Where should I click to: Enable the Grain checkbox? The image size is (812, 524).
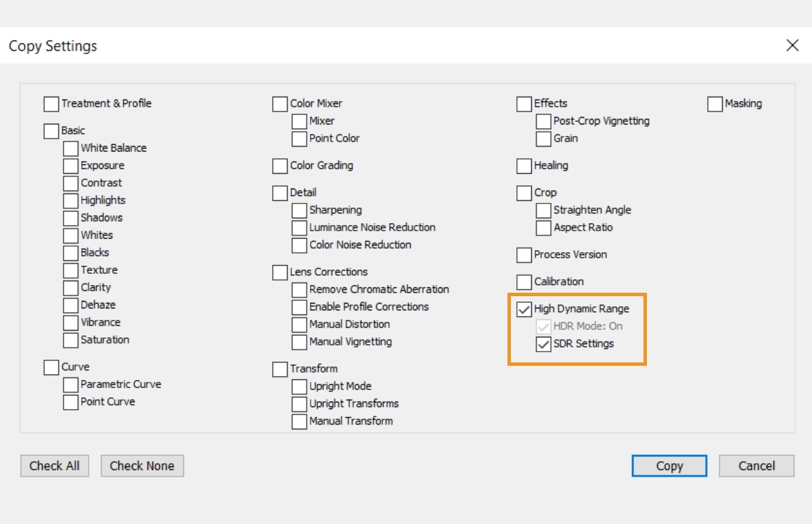[x=542, y=139]
